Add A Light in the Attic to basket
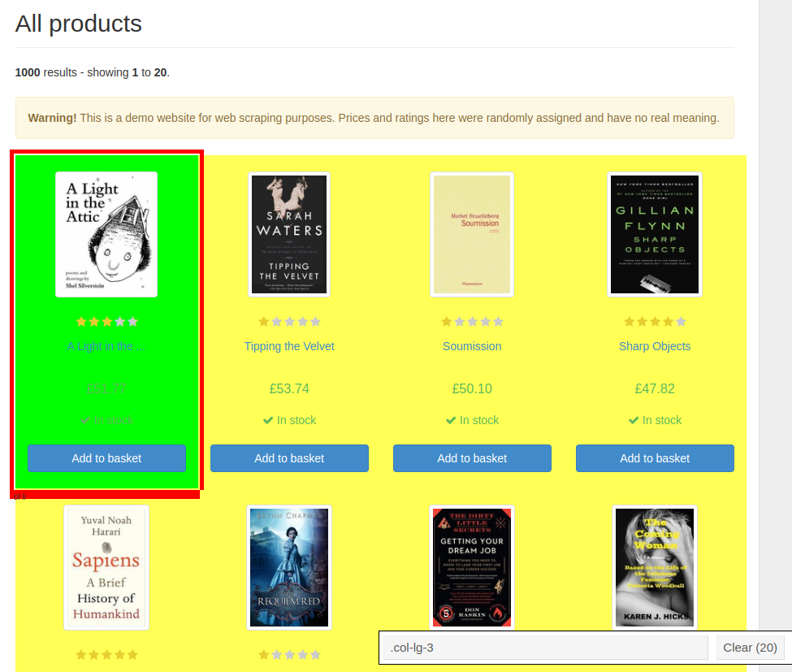The width and height of the screenshot is (792, 672). click(x=106, y=458)
